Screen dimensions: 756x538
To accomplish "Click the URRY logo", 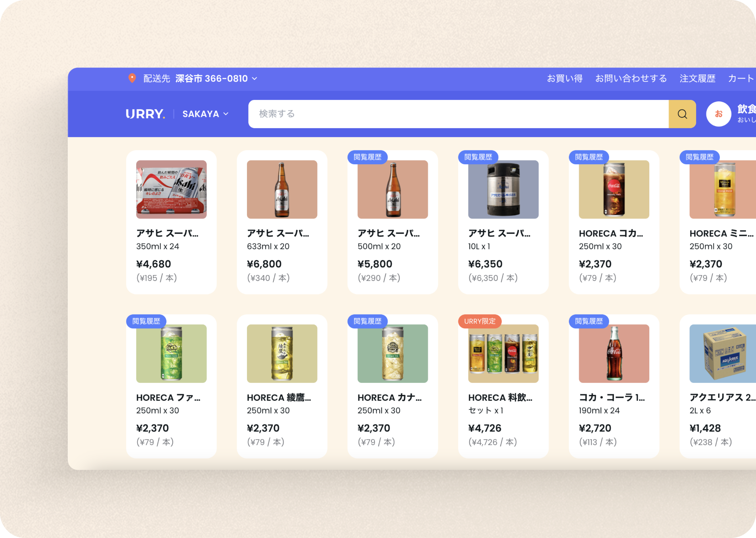I will [145, 114].
